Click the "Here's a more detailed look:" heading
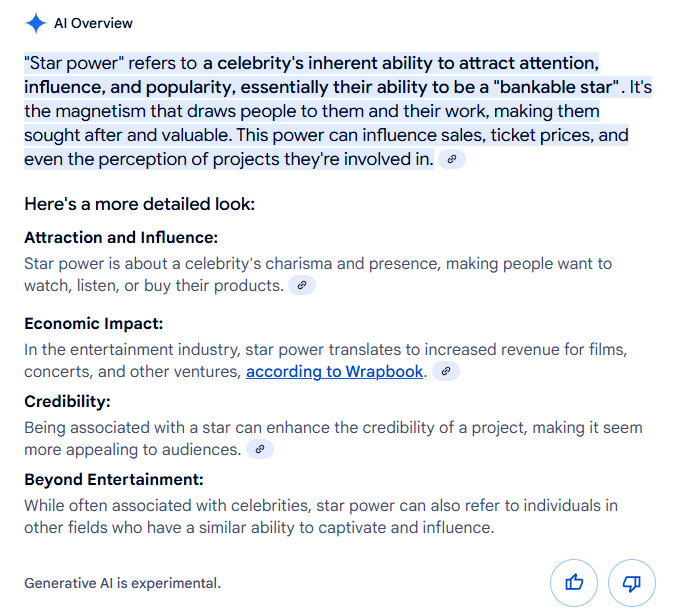674x616 pixels. [139, 205]
